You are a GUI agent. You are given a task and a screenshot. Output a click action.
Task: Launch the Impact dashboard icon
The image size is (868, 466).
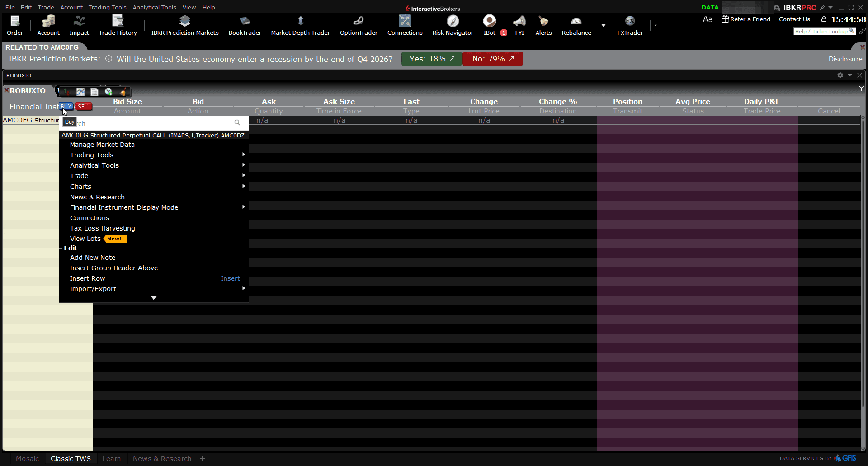tap(79, 25)
